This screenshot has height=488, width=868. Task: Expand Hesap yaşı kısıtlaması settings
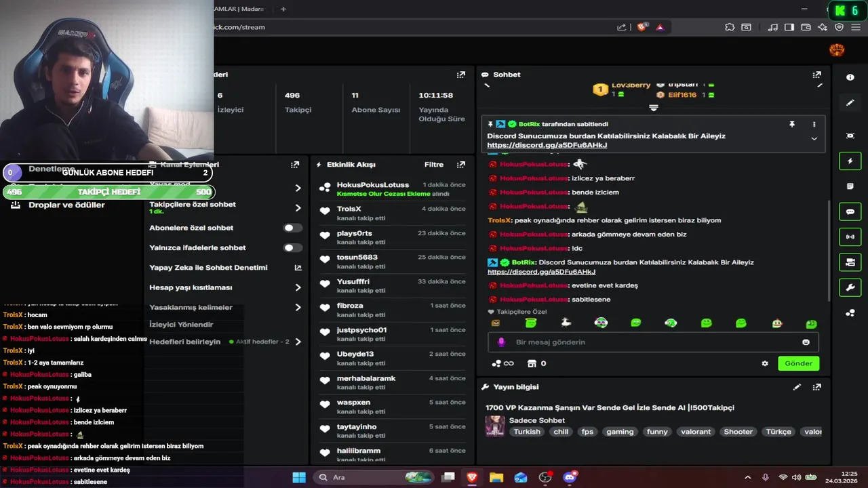pyautogui.click(x=298, y=287)
